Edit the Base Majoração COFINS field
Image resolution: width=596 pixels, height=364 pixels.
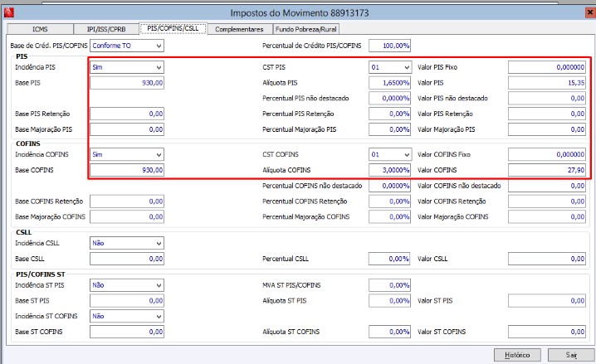[127, 217]
